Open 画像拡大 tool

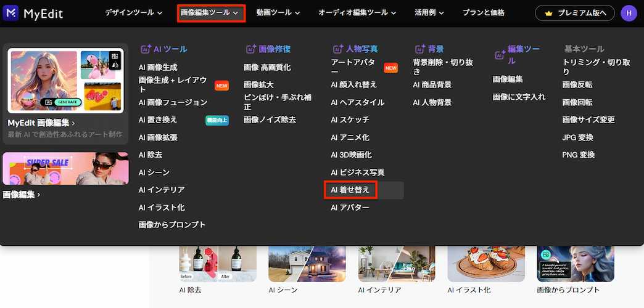(258, 85)
